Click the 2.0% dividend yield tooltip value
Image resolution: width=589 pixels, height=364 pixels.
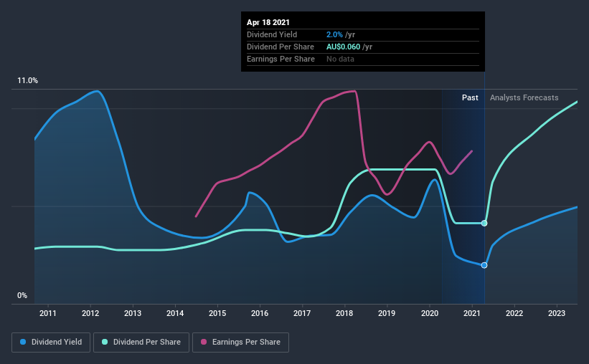(334, 34)
